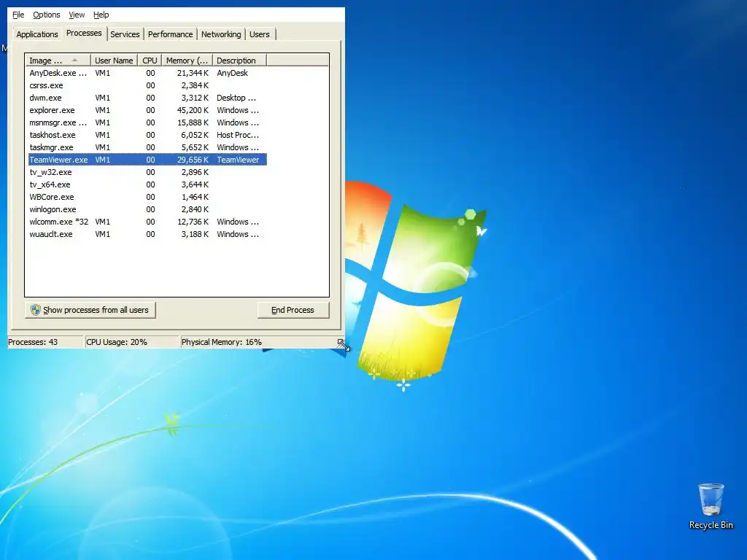Select the TeamViewer.exe process

coord(147,160)
